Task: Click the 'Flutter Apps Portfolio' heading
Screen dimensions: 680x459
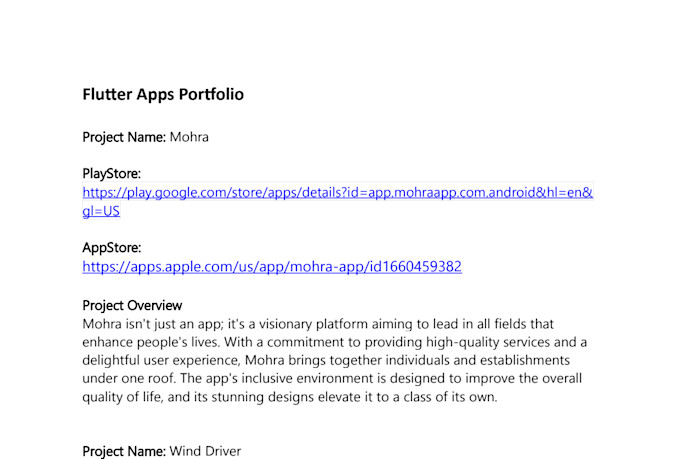Action: (163, 94)
